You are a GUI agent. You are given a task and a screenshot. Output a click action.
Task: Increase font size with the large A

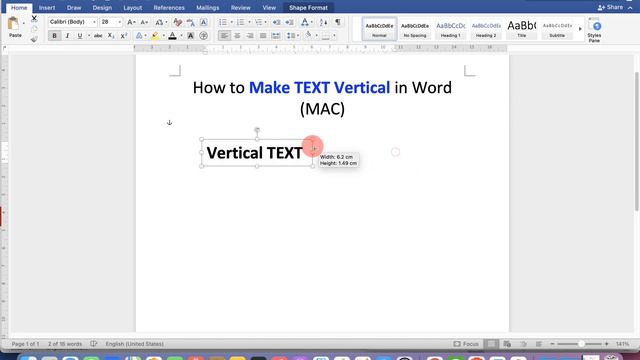point(131,22)
